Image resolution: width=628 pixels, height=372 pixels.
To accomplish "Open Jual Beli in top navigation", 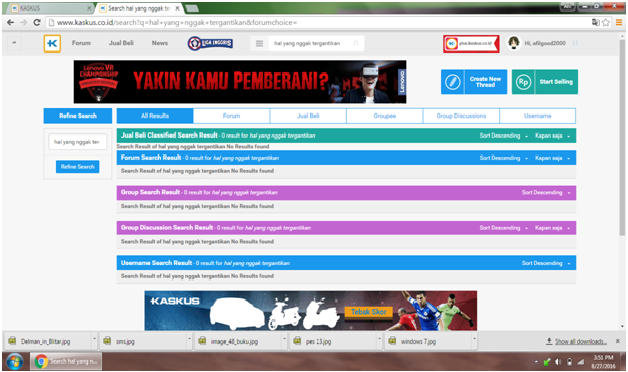I will click(121, 43).
